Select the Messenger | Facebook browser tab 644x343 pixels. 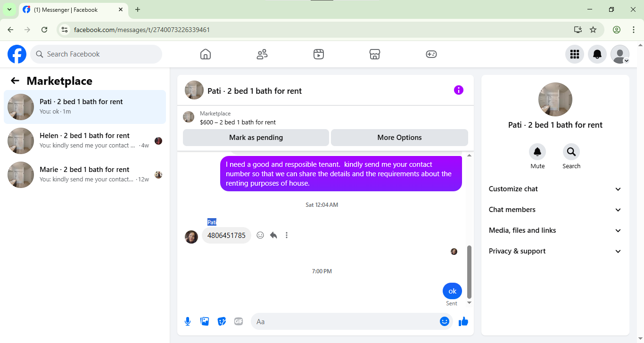point(73,9)
